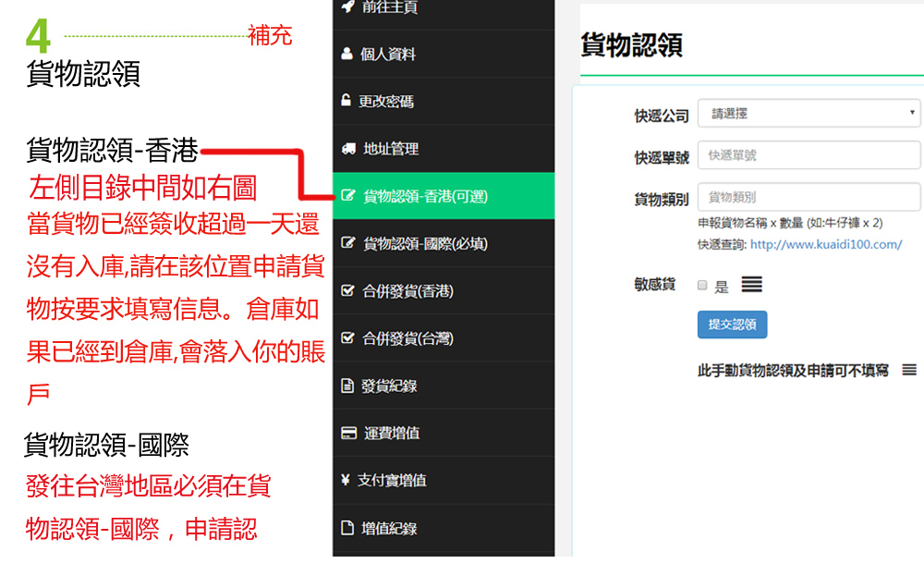
Task: Toggle the 敏感貨 是 checkbox
Action: (703, 286)
